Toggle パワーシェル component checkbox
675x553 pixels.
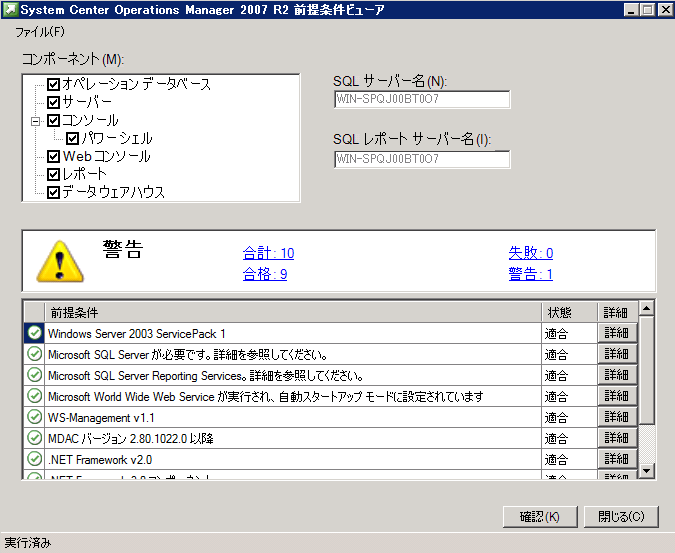point(72,138)
